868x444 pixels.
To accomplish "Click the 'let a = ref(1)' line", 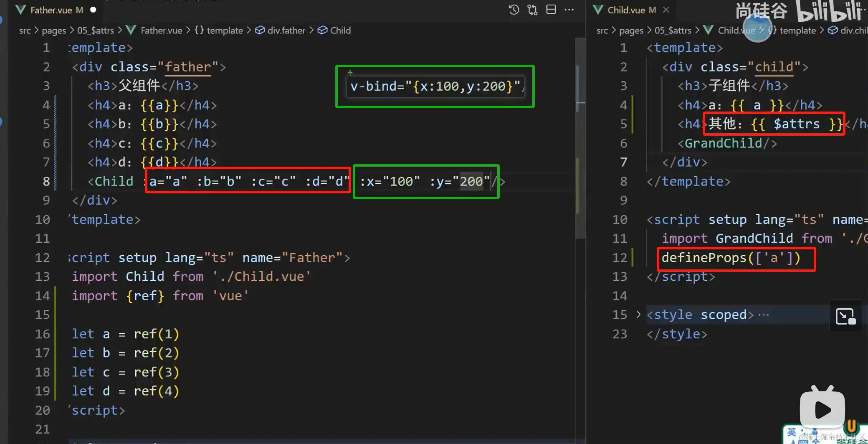I will coord(125,334).
